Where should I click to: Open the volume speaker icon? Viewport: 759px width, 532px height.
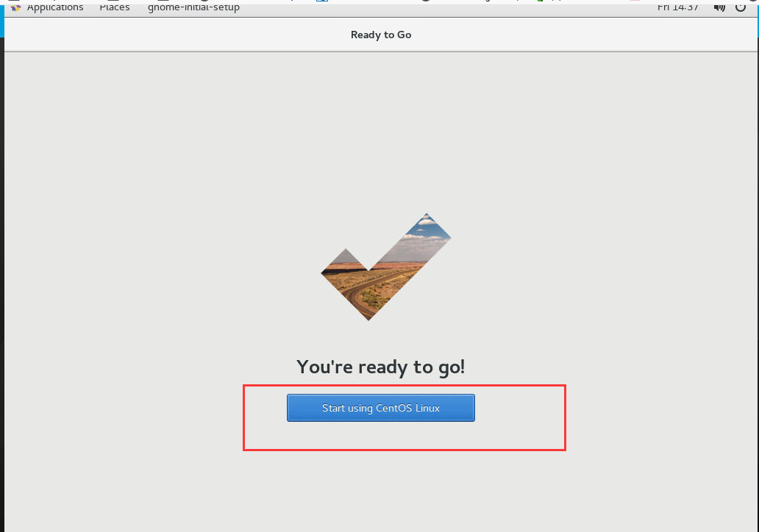[x=719, y=7]
